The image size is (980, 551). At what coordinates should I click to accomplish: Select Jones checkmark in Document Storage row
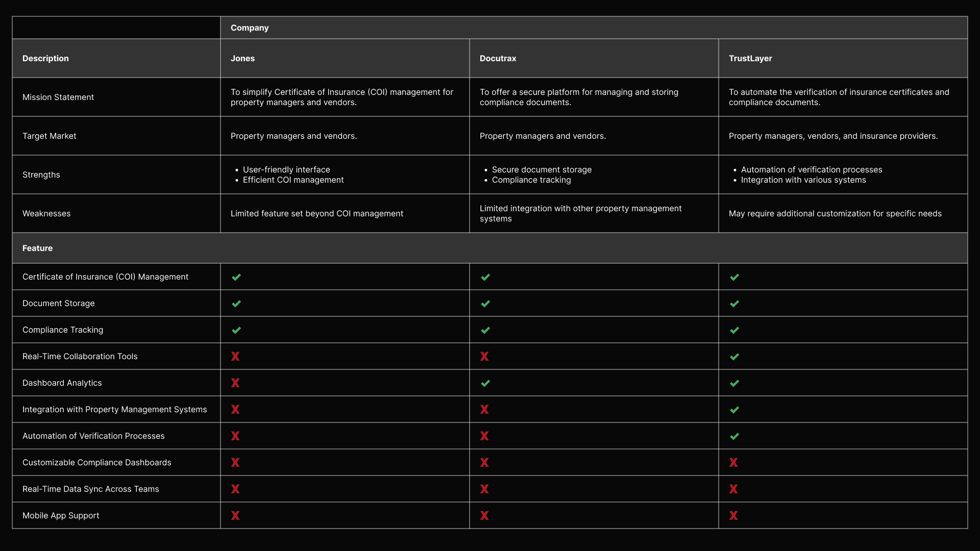(236, 304)
